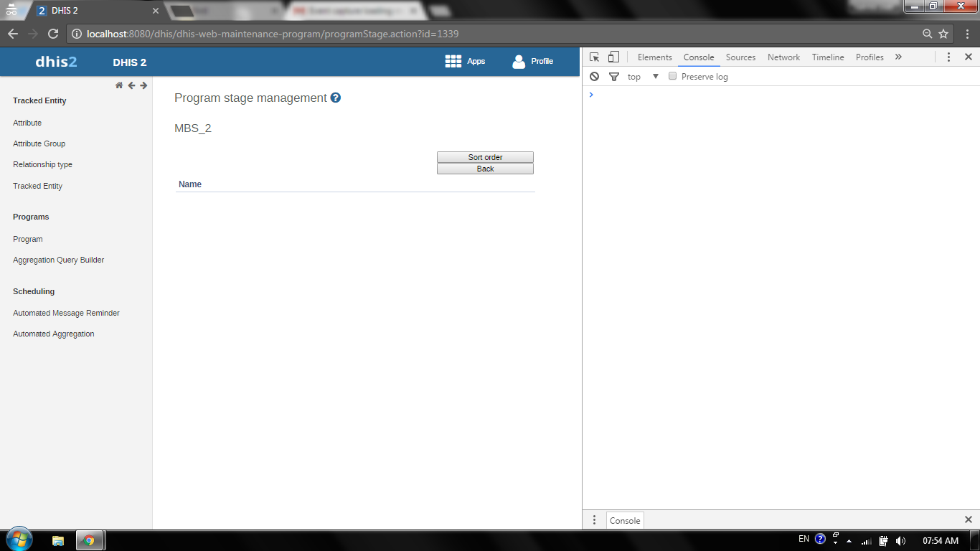Open the DevTools three-dot customize menu
This screenshot has height=551, width=980.
[x=948, y=57]
